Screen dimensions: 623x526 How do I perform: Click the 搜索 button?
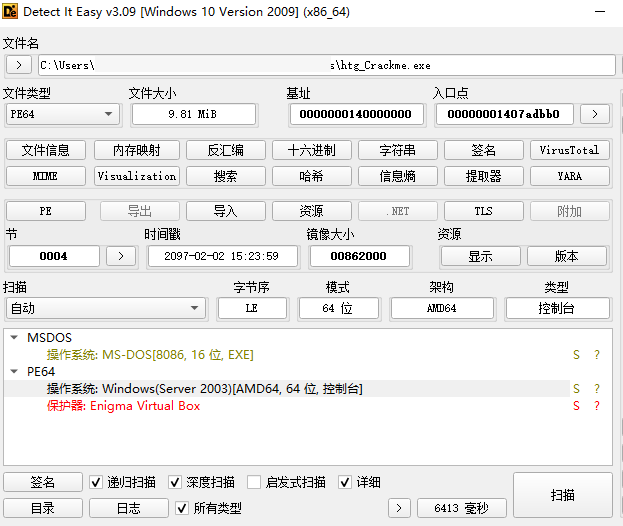[x=226, y=176]
